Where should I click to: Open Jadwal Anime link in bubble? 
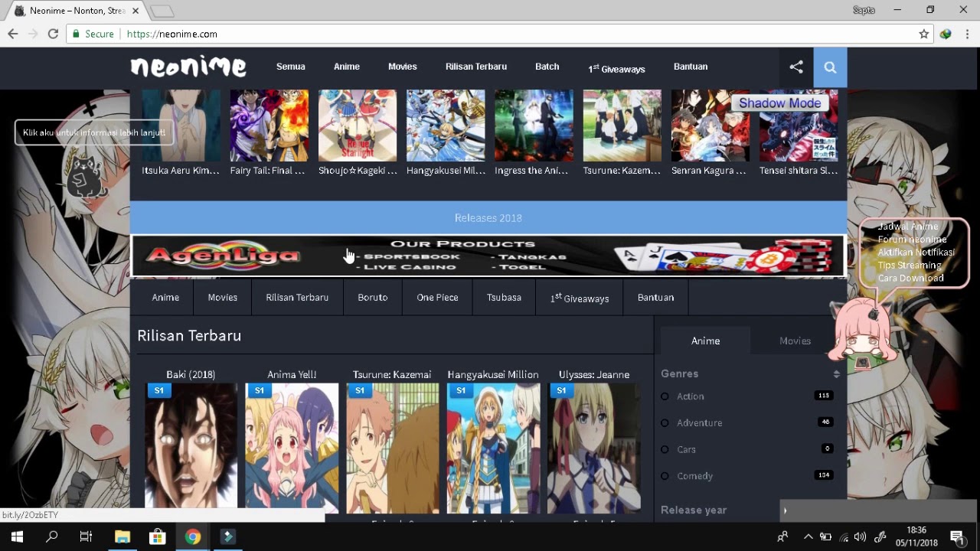[908, 227]
